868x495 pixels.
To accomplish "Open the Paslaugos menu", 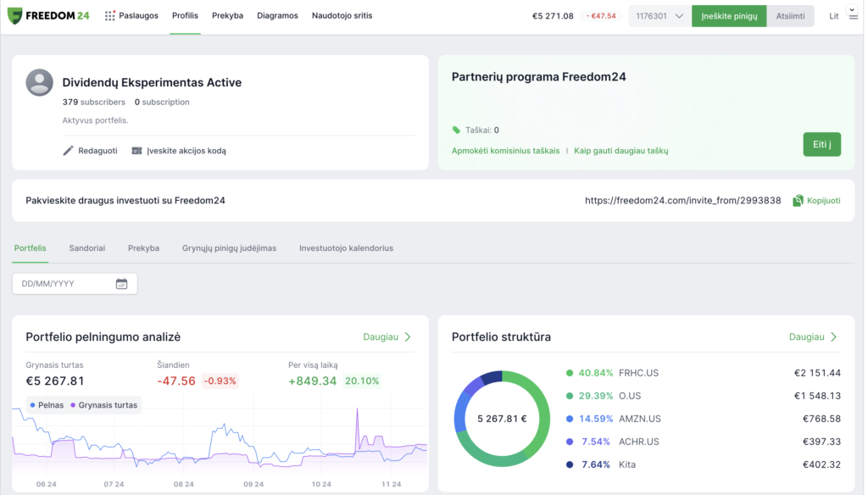I will pos(138,15).
